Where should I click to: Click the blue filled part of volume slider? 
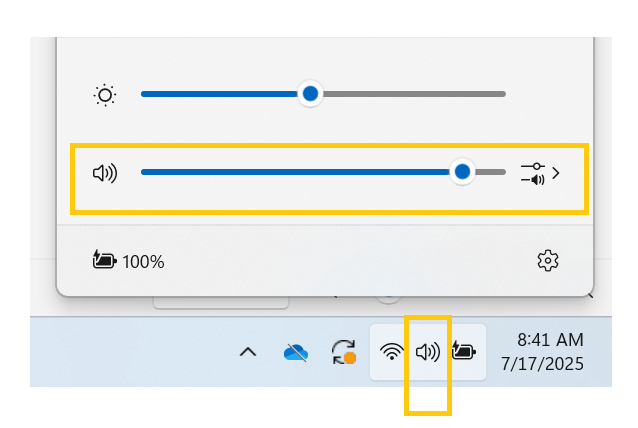pos(295,172)
